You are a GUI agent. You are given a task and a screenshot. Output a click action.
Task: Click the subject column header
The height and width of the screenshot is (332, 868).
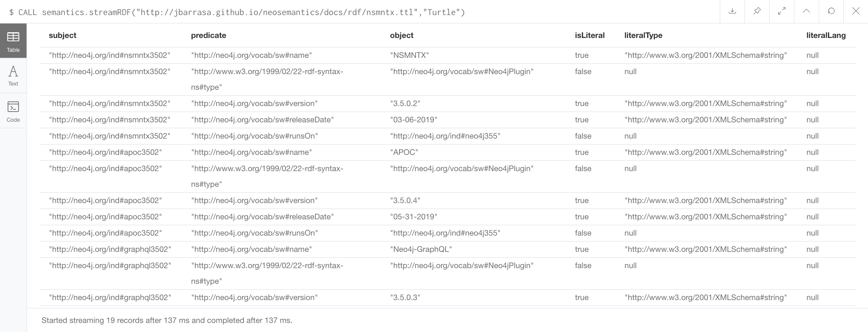pos(62,35)
